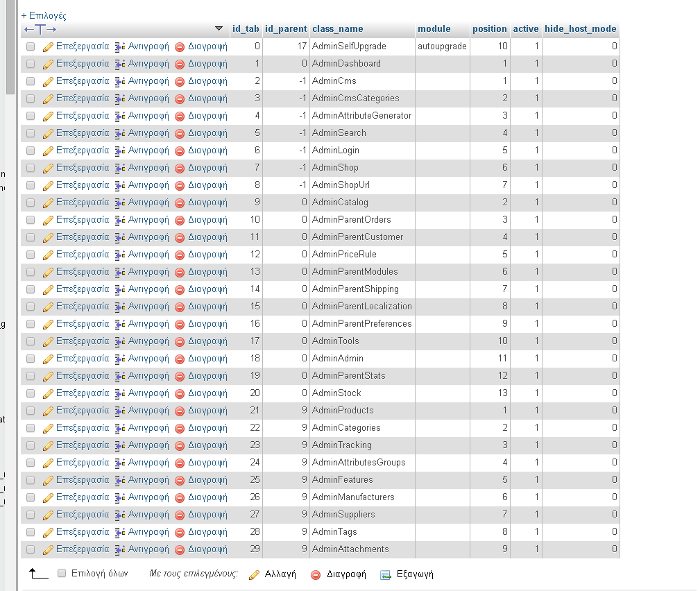The image size is (700, 591).
Task: Click the copy icon in AdminDashboard row
Action: [119, 65]
